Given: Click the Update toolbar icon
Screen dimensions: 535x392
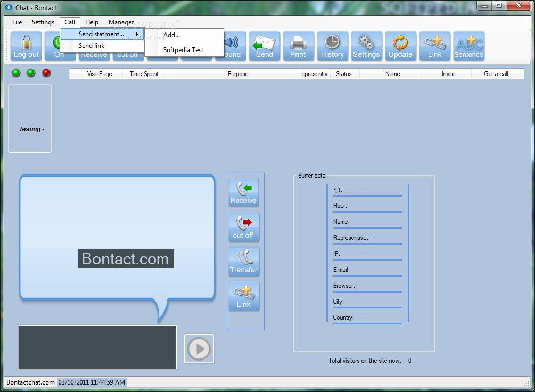Looking at the screenshot, I should (400, 46).
